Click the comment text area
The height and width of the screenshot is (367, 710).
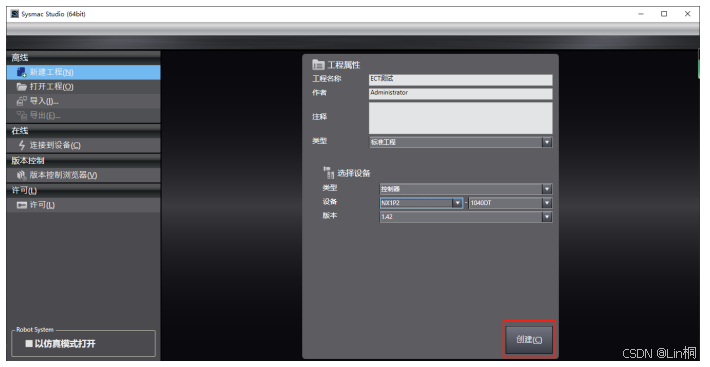[x=461, y=118]
